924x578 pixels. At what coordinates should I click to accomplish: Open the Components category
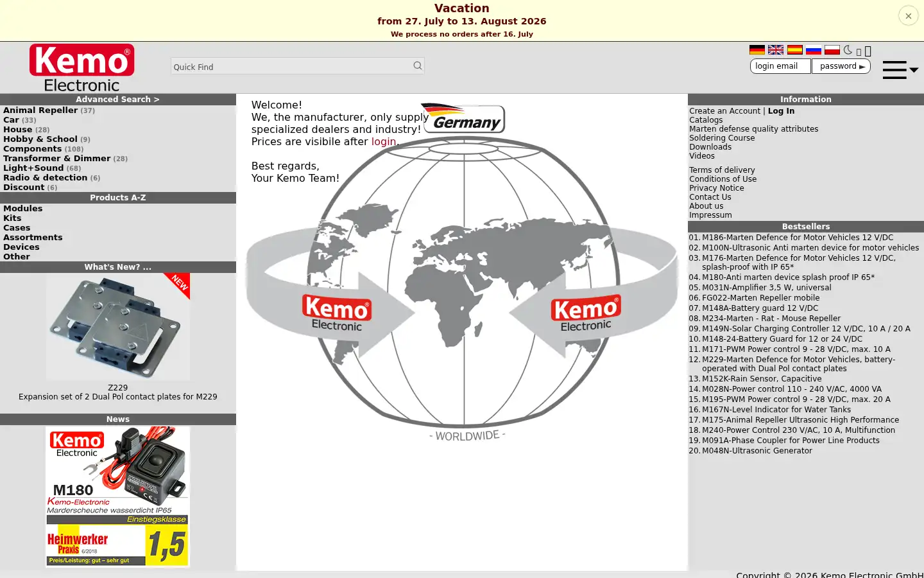coord(33,149)
